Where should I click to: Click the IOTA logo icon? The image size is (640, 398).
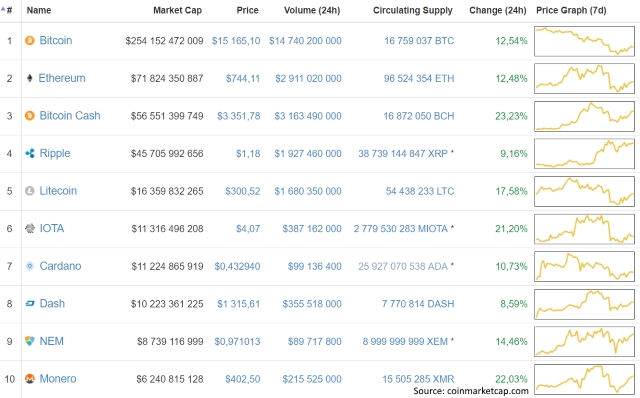[30, 228]
